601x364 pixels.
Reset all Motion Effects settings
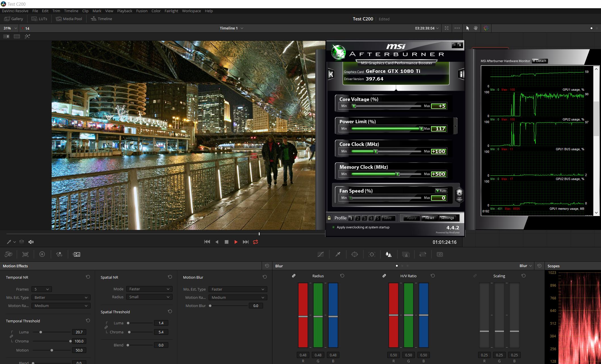pyautogui.click(x=267, y=266)
